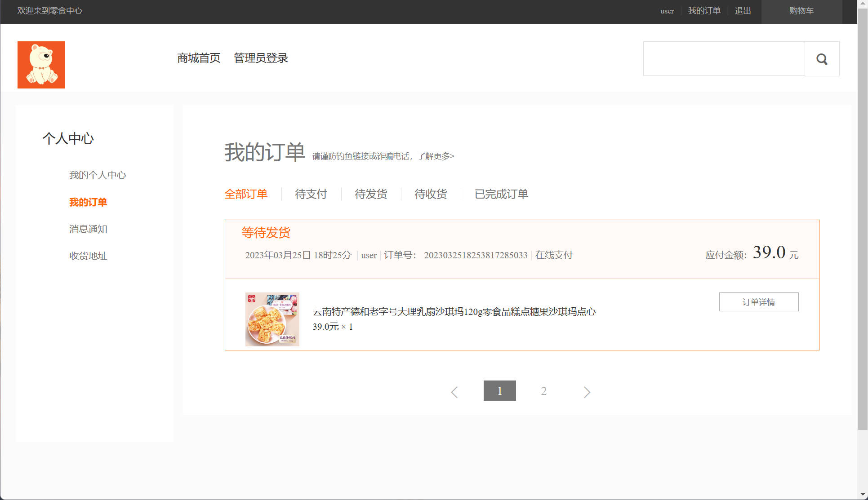Open 商城首页 from top navigation
Image resolution: width=868 pixels, height=500 pixels.
pyautogui.click(x=198, y=58)
